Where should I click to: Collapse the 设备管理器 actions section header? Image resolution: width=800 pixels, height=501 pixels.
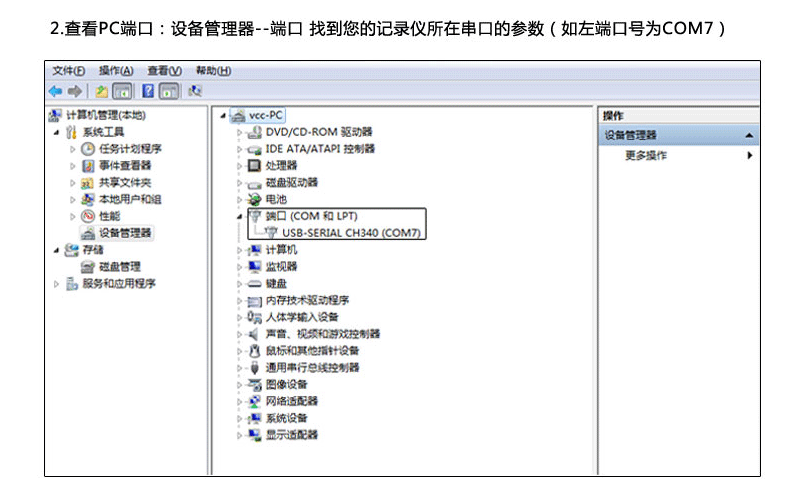(x=749, y=135)
